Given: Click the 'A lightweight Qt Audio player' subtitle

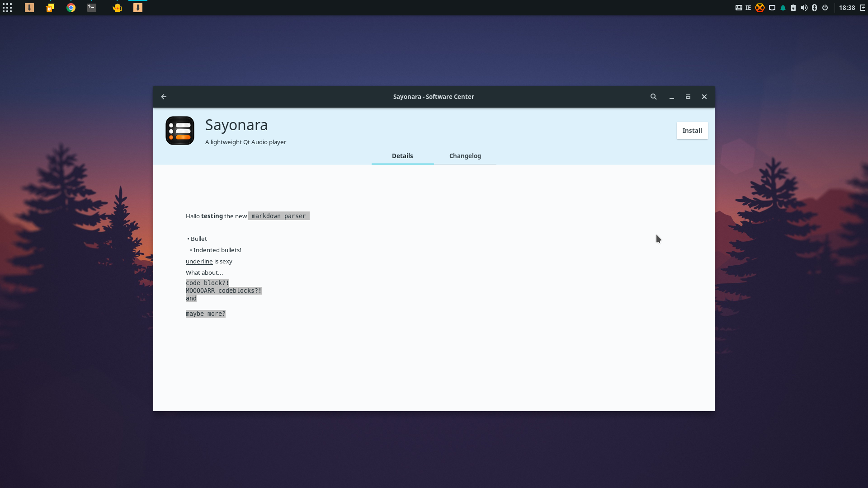Looking at the screenshot, I should click(x=245, y=142).
